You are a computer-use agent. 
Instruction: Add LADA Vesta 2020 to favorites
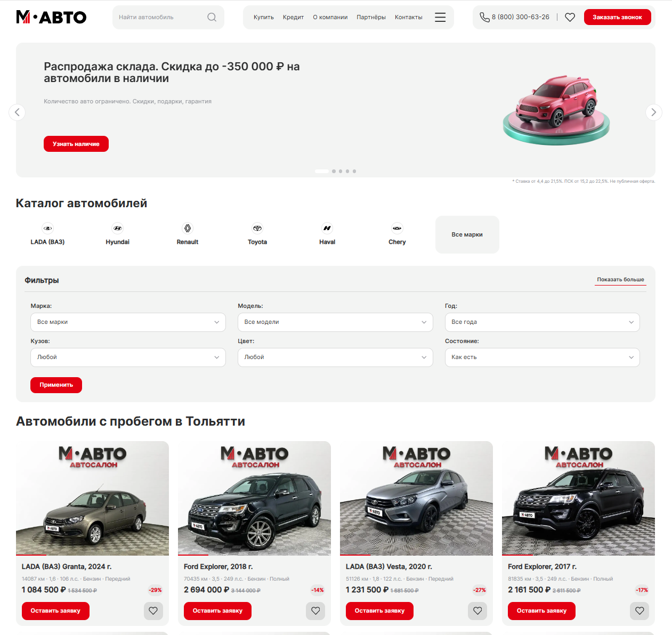click(477, 610)
